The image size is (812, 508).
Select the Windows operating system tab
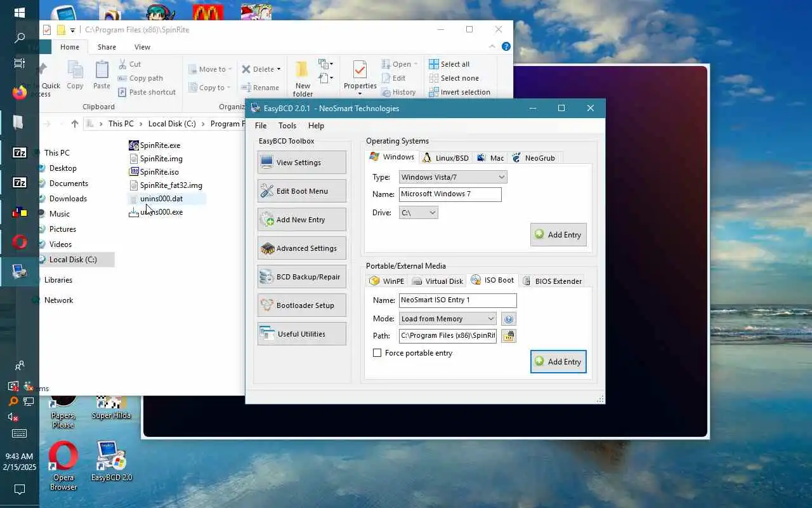point(392,157)
